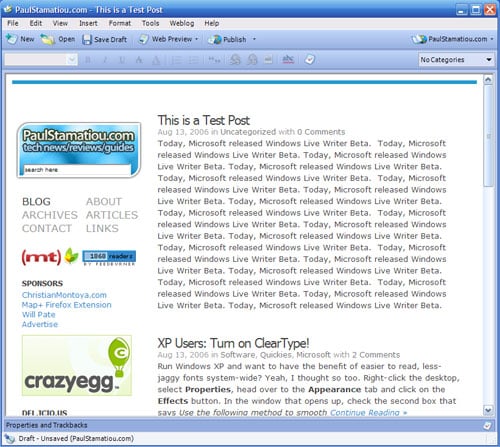Run spell check with abc icon
500x447 pixels.
(288, 60)
